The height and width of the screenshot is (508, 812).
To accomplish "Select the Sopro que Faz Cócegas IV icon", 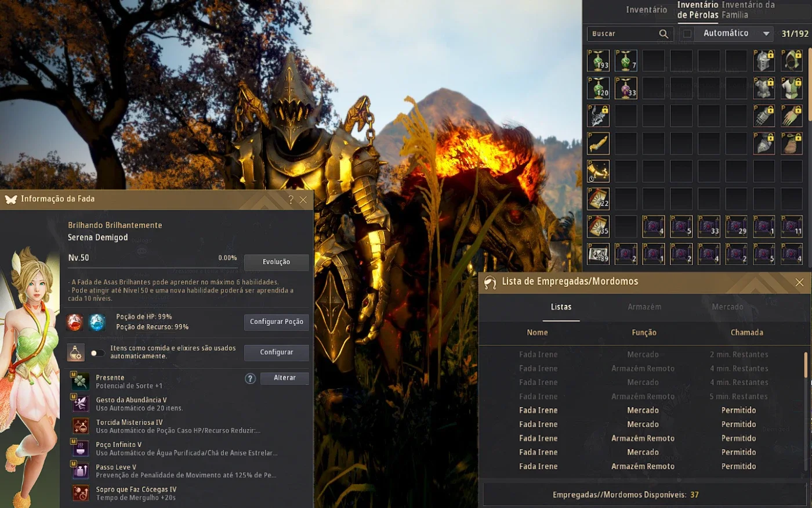I will (80, 493).
